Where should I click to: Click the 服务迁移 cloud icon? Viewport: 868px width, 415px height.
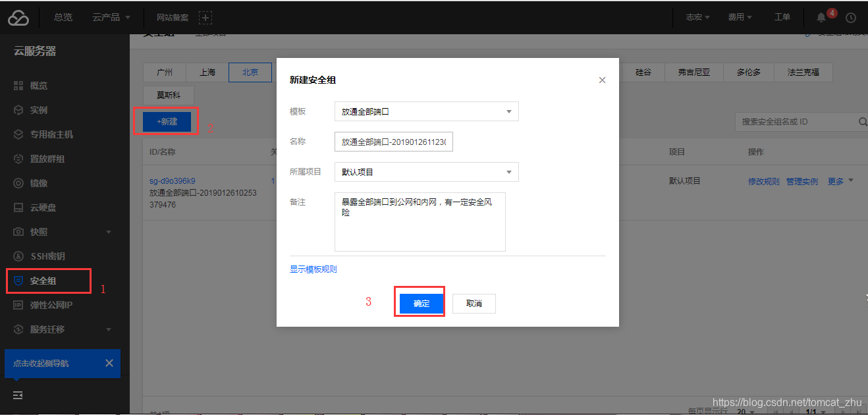tap(18, 329)
